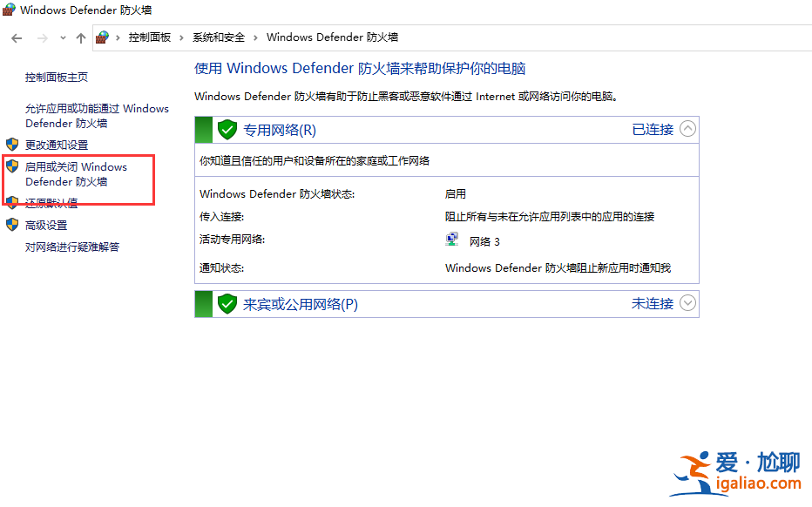The height and width of the screenshot is (507, 812).
Task: Click the green shield checkmark in 专用网络 header
Action: [x=227, y=129]
